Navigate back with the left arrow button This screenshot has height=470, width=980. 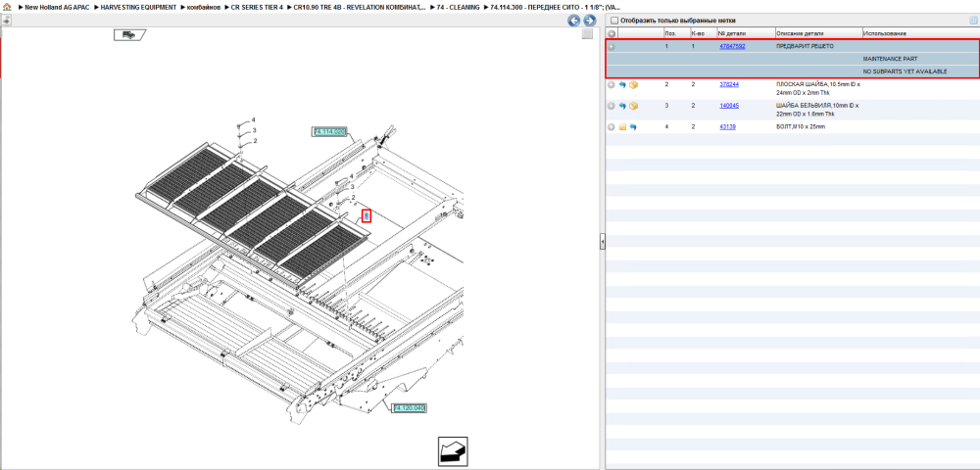click(573, 21)
